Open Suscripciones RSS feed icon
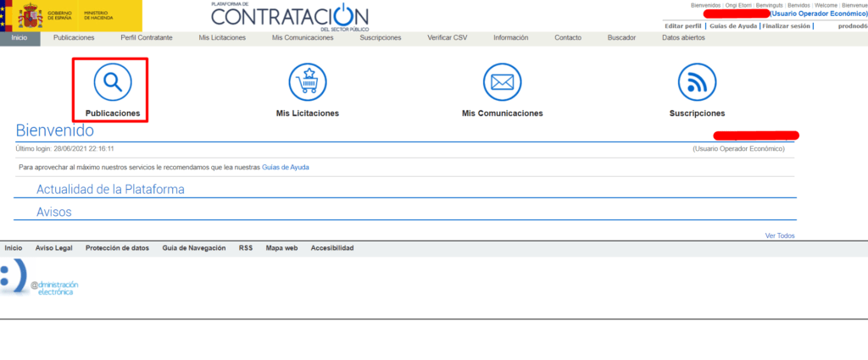This screenshot has width=868, height=360. click(697, 82)
